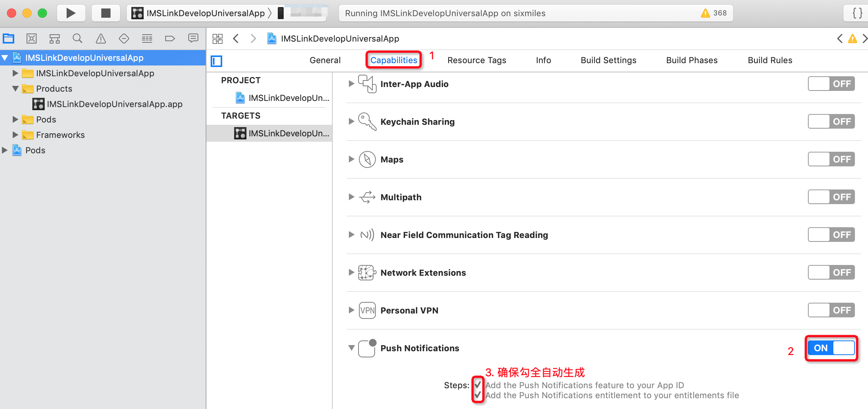
Task: Turn on Inter-App Audio switch
Action: (x=831, y=84)
